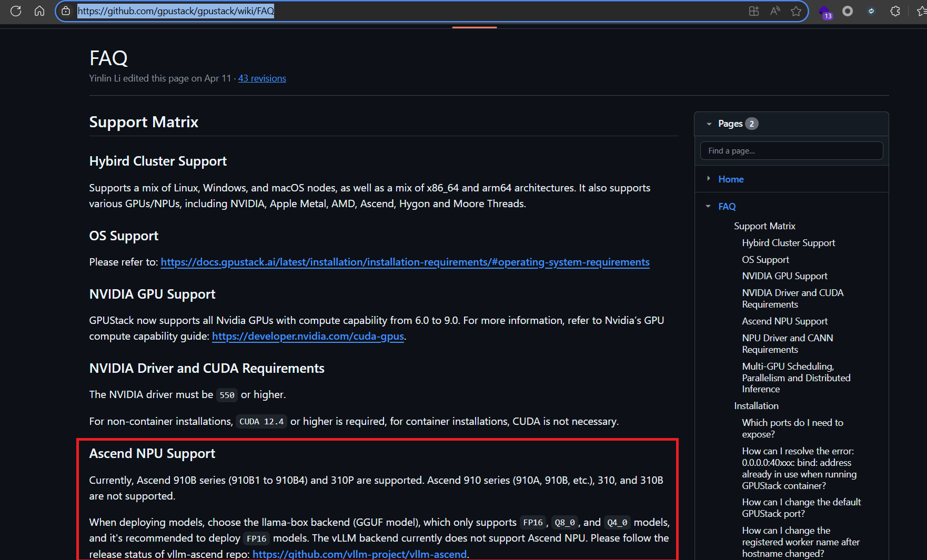927x560 pixels.
Task: Click the NVIDIA GPU Support heading
Action: [152, 294]
